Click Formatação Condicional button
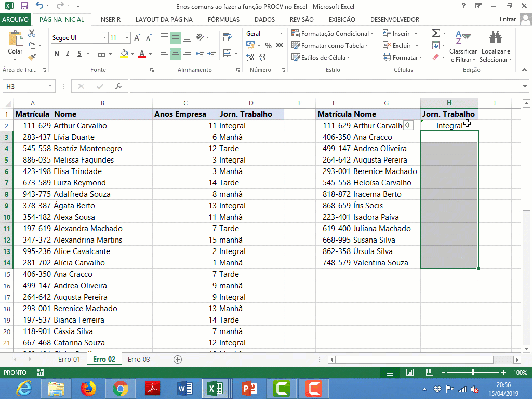532x399 pixels. [x=332, y=34]
